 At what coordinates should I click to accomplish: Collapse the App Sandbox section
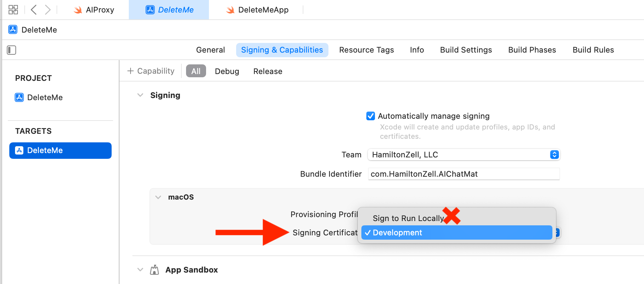click(140, 270)
